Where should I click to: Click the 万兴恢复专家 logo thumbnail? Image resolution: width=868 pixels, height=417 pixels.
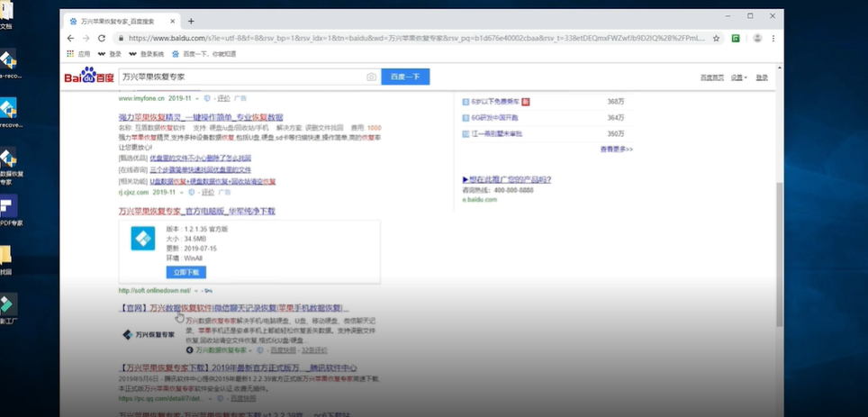[149, 334]
